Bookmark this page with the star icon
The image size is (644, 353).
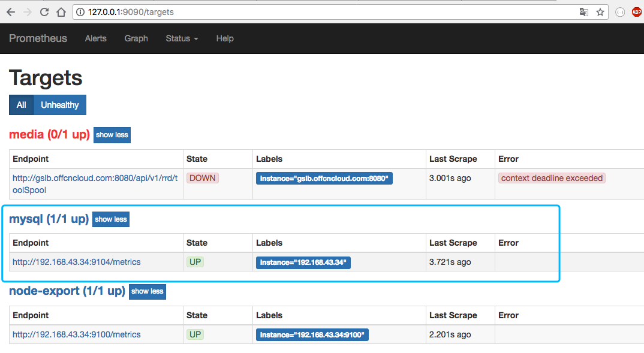[x=600, y=12]
